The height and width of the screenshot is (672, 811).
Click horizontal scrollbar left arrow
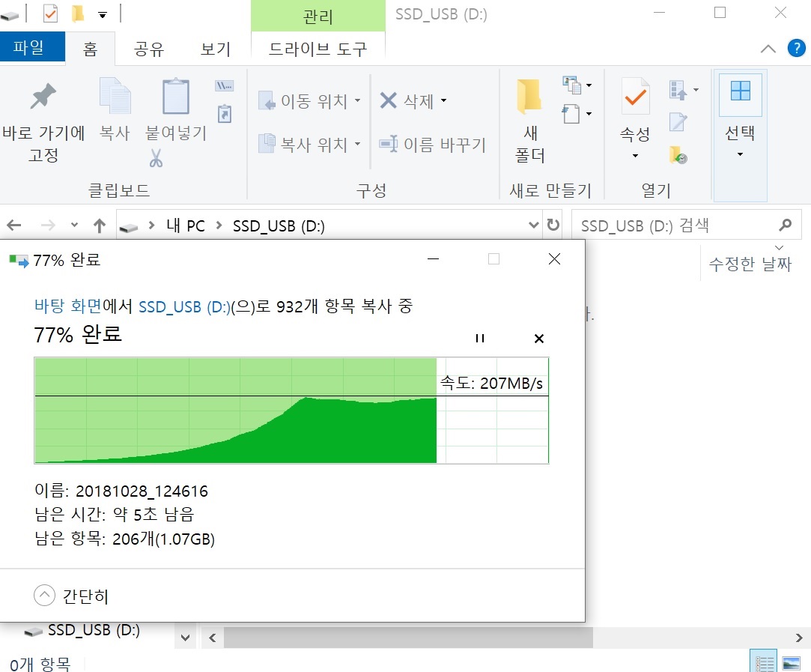(212, 638)
